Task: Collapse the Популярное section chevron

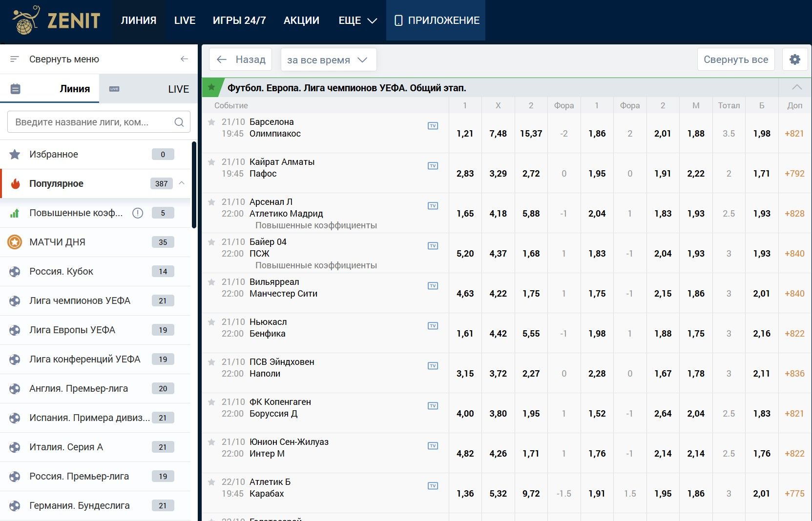Action: click(182, 183)
